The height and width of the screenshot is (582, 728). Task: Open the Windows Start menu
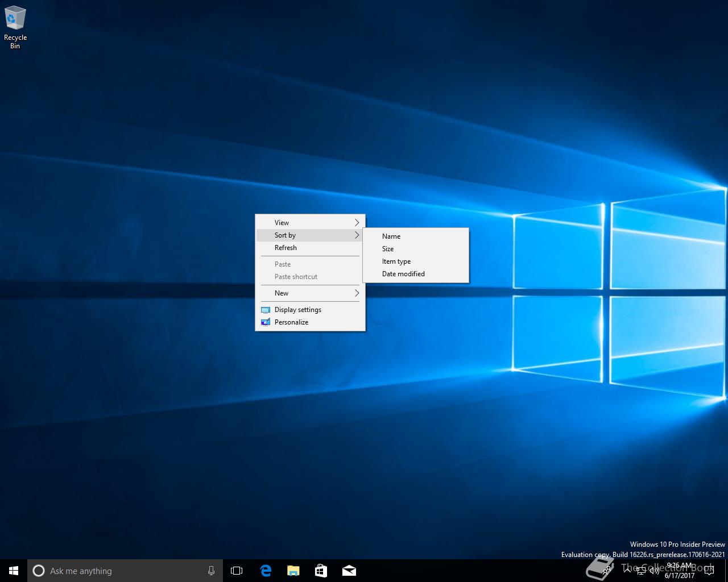click(14, 571)
